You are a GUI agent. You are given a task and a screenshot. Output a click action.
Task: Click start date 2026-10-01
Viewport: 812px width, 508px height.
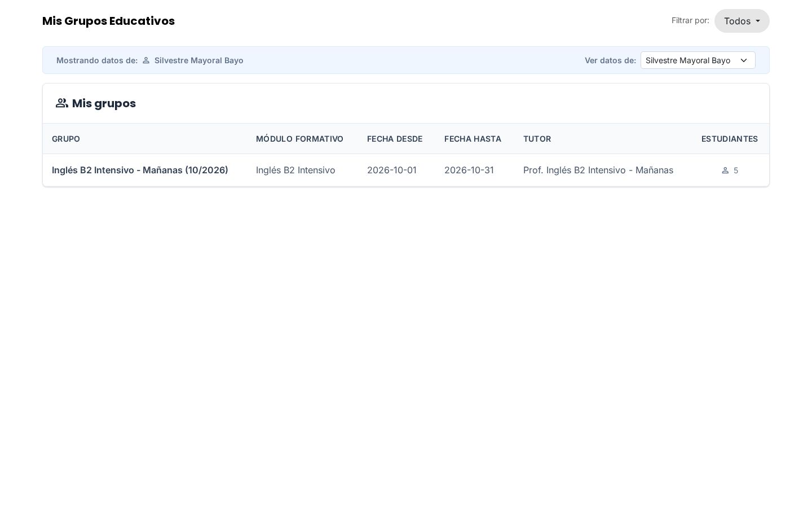coord(392,170)
